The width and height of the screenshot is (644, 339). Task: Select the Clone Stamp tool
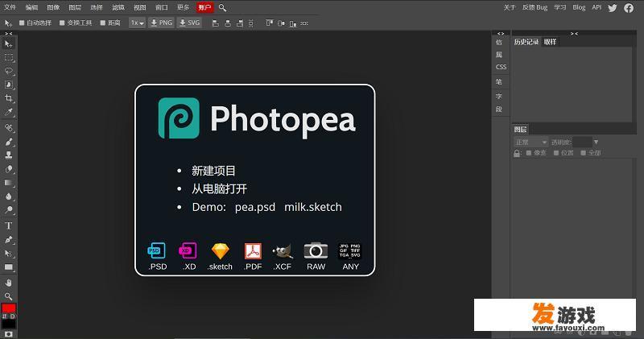[x=9, y=155]
